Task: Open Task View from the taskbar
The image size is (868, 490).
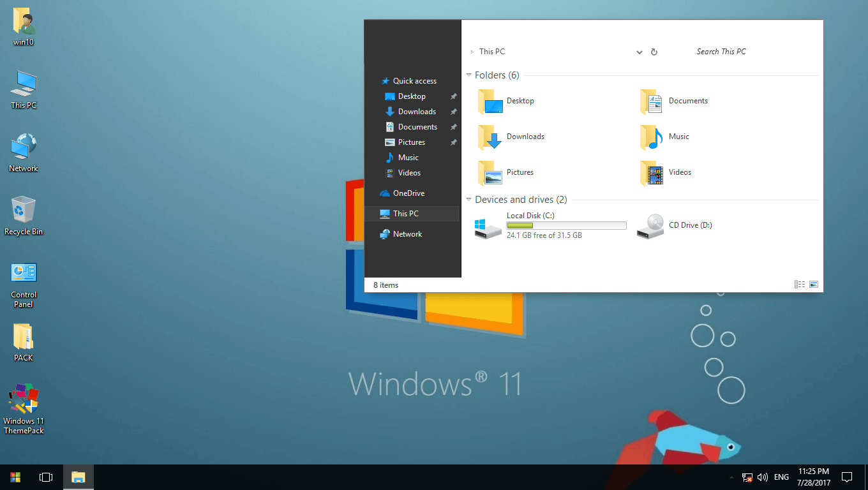Action: click(46, 477)
